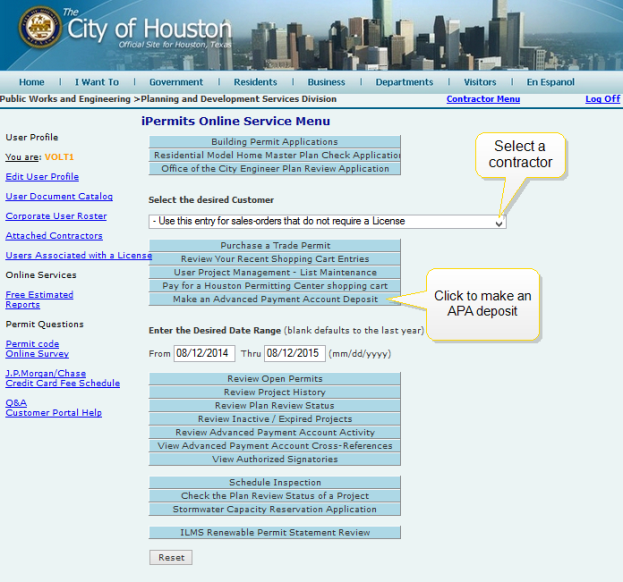Screen dimensions: 623x582
Task: Click Check the Plan Review Status of a Project
Action: 275,496
